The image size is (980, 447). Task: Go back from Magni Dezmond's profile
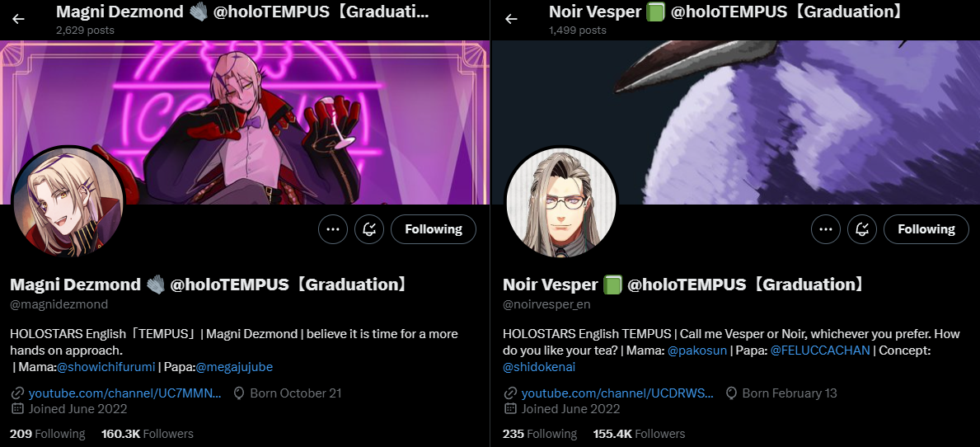pos(19,19)
